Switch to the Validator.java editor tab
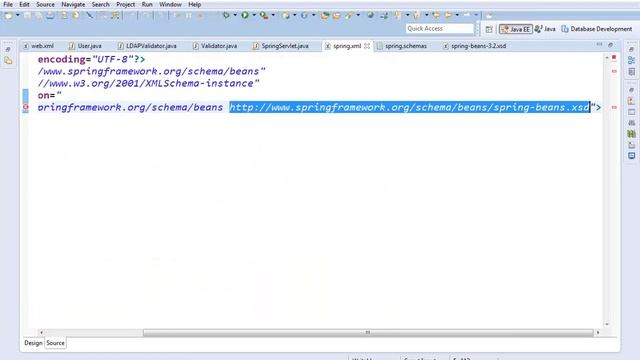 pos(215,46)
